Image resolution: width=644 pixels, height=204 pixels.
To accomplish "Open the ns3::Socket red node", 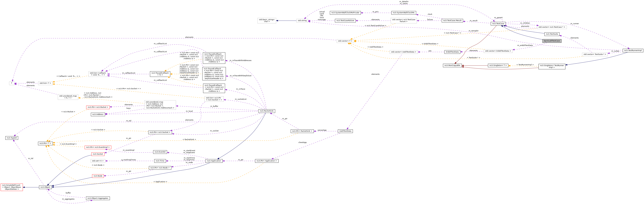I will point(98,154).
